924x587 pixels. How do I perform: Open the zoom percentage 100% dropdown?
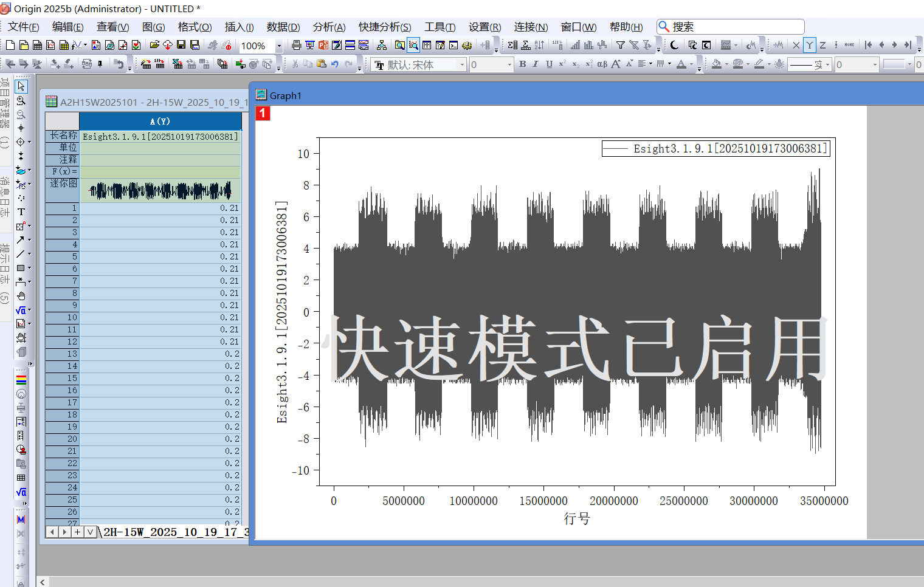click(279, 46)
